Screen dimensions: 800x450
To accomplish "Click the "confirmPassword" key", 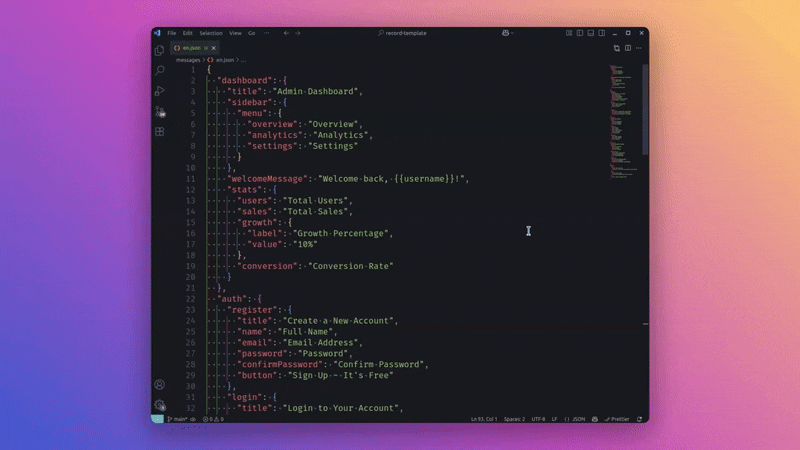I will (x=280, y=364).
